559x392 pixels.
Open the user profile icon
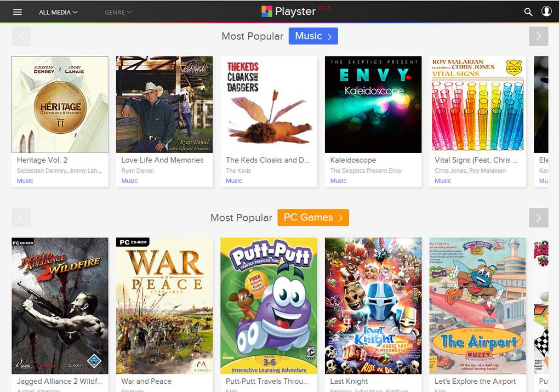tap(546, 11)
